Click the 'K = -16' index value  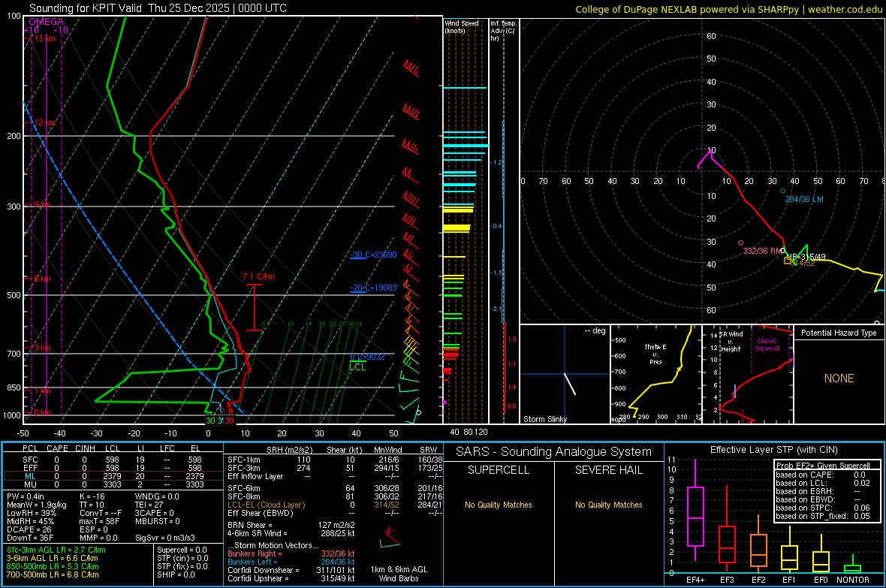[92, 496]
